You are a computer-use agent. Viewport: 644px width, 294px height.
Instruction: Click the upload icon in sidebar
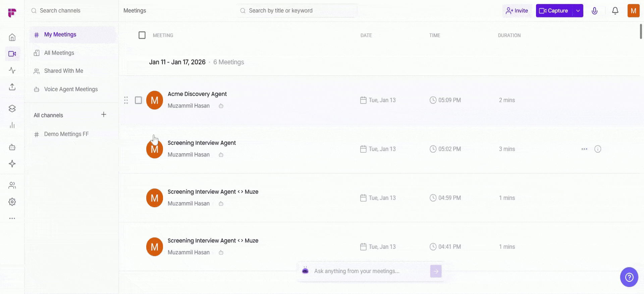coord(12,87)
